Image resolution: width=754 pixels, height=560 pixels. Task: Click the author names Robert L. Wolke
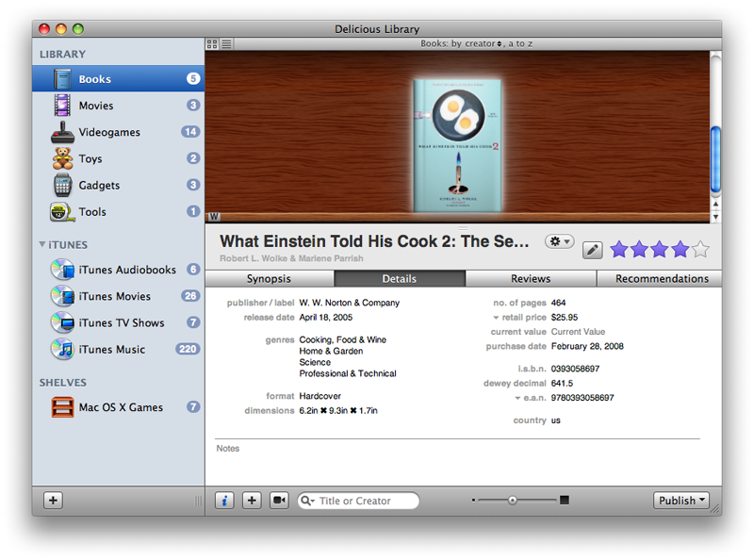click(291, 258)
